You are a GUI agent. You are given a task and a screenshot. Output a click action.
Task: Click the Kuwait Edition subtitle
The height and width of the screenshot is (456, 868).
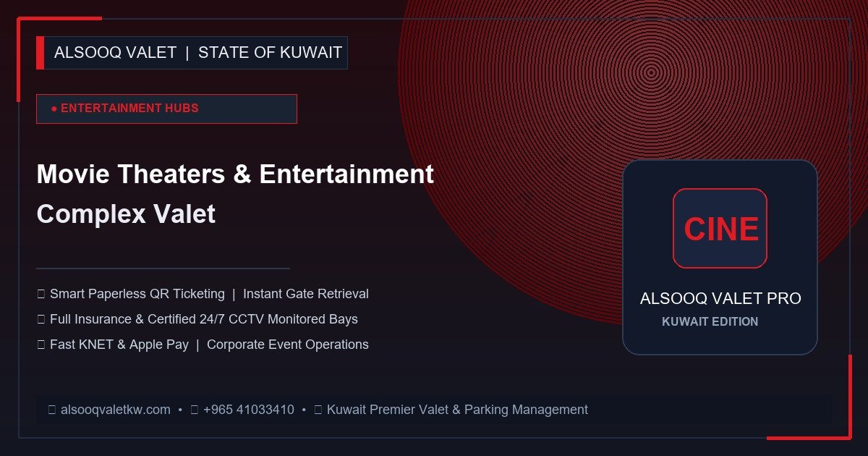(710, 321)
